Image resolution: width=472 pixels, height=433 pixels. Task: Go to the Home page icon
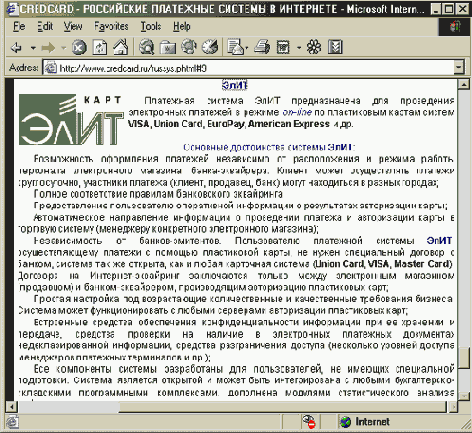pyautogui.click(x=121, y=47)
